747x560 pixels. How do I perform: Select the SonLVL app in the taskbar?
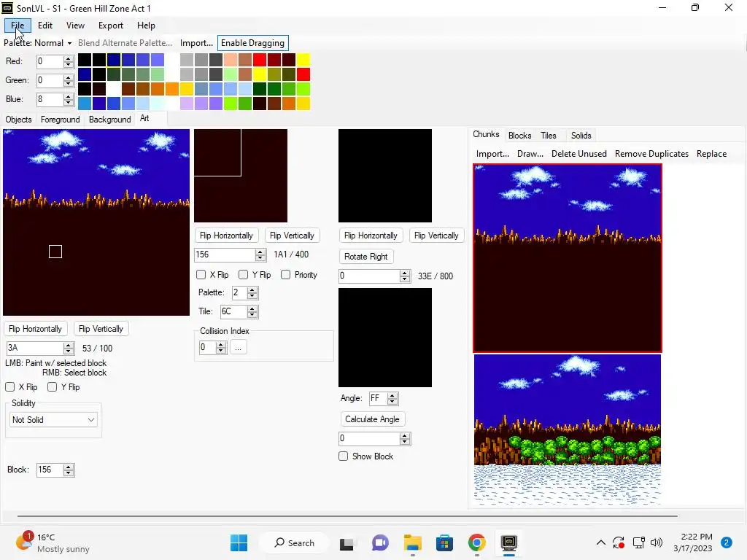click(x=508, y=542)
